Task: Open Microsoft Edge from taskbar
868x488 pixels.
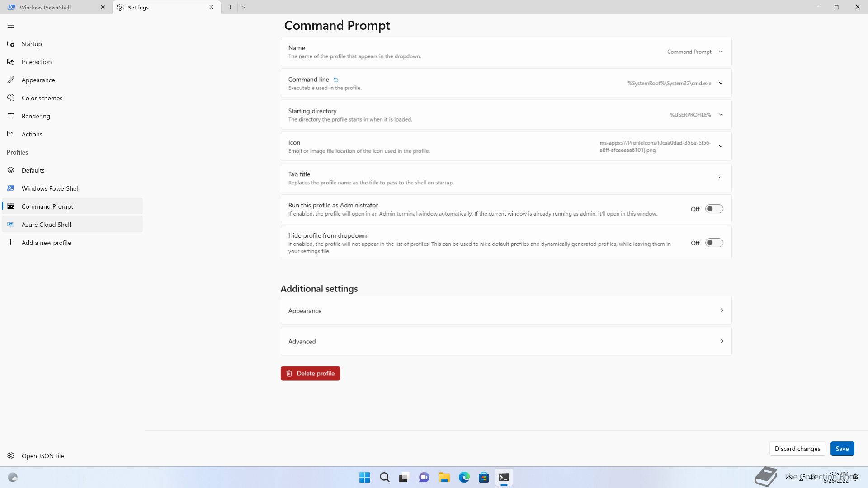Action: (x=464, y=478)
